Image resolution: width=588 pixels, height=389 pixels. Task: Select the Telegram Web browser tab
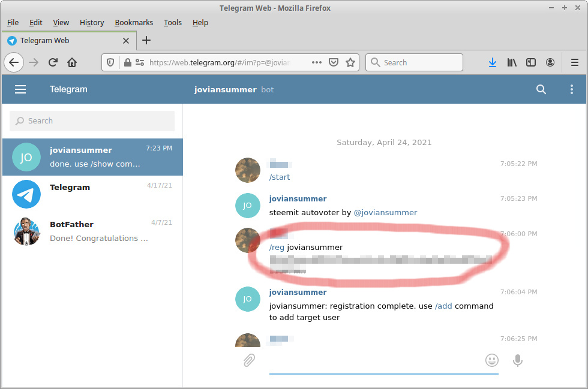68,41
